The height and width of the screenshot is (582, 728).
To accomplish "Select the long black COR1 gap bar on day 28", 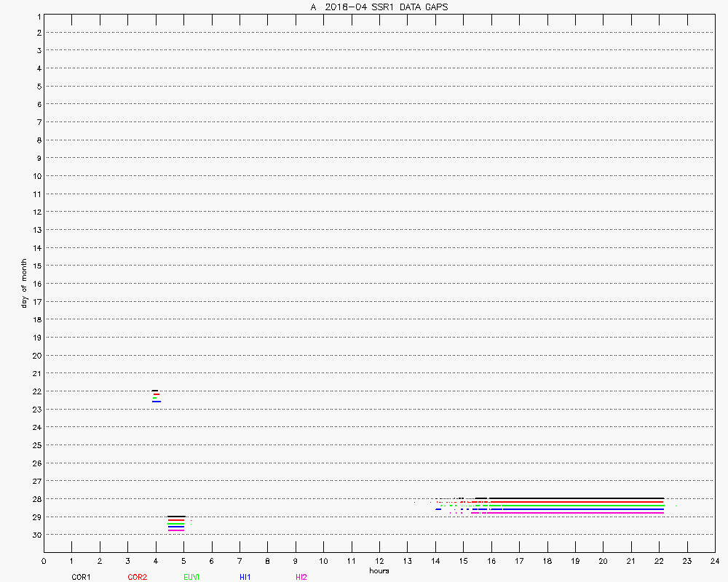I will [575, 498].
